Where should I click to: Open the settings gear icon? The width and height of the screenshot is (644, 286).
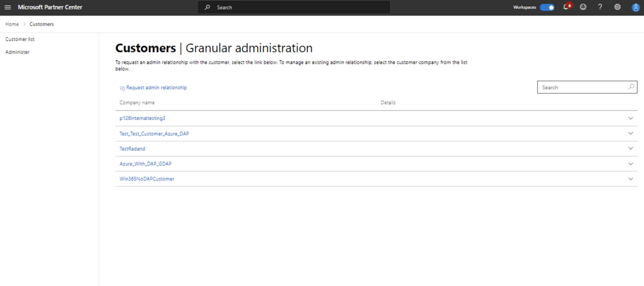coord(617,7)
